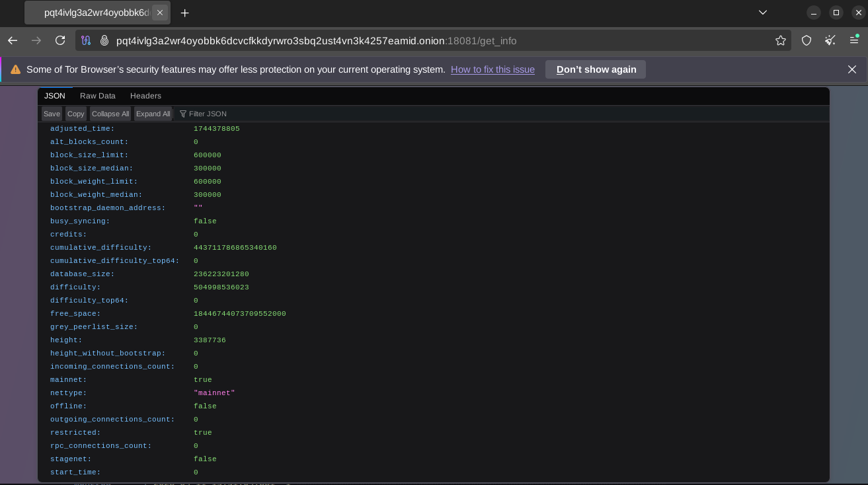
Task: Open the shield security level icon
Action: click(x=807, y=40)
